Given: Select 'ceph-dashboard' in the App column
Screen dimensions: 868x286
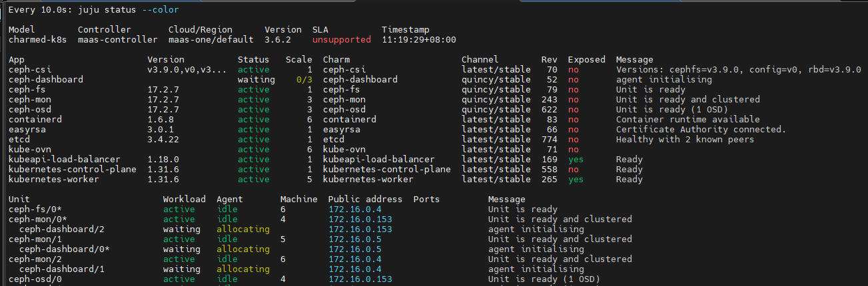Looking at the screenshot, I should 46,80.
